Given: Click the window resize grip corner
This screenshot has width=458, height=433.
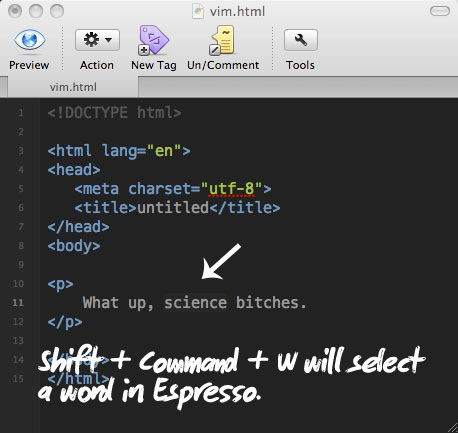Looking at the screenshot, I should 452,427.
